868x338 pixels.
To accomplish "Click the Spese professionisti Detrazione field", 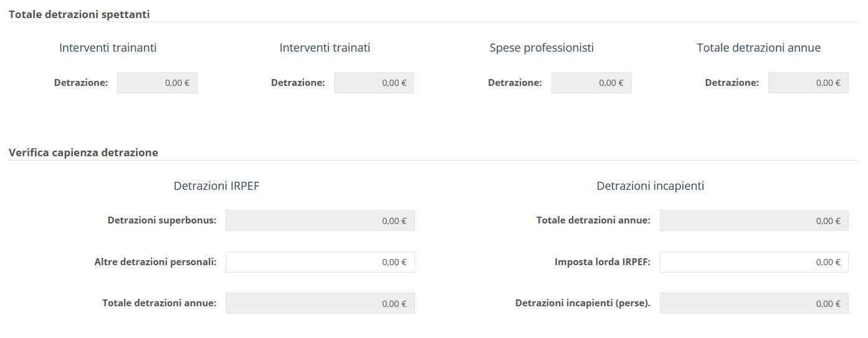I will point(591,83).
